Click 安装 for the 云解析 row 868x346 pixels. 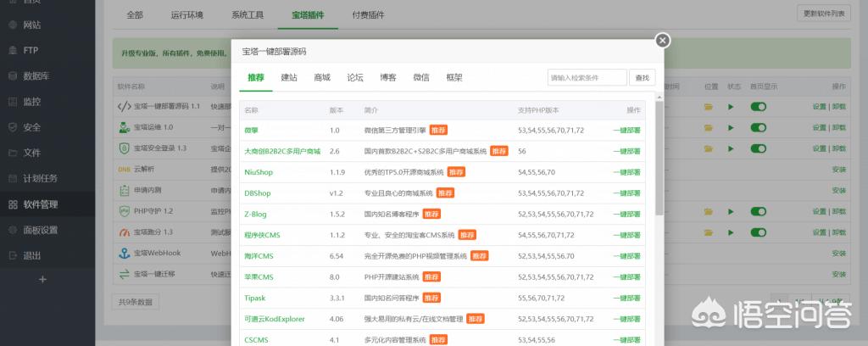pos(839,170)
